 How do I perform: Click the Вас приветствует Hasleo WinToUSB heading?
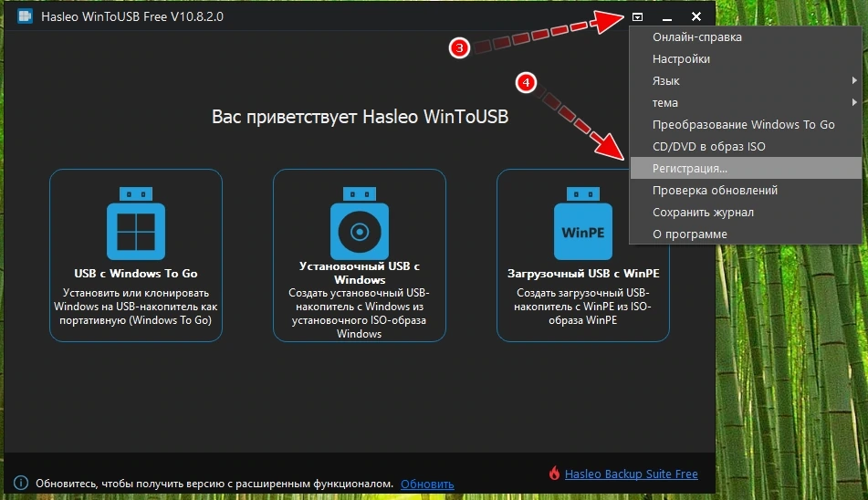tap(360, 117)
